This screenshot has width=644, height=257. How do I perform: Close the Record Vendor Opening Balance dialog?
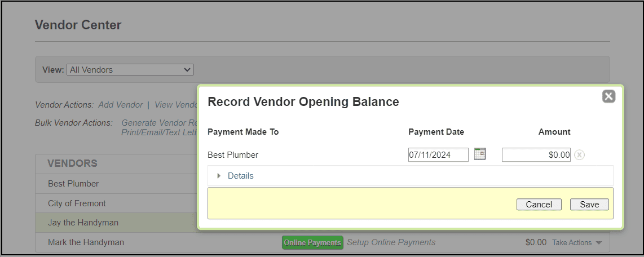(608, 96)
